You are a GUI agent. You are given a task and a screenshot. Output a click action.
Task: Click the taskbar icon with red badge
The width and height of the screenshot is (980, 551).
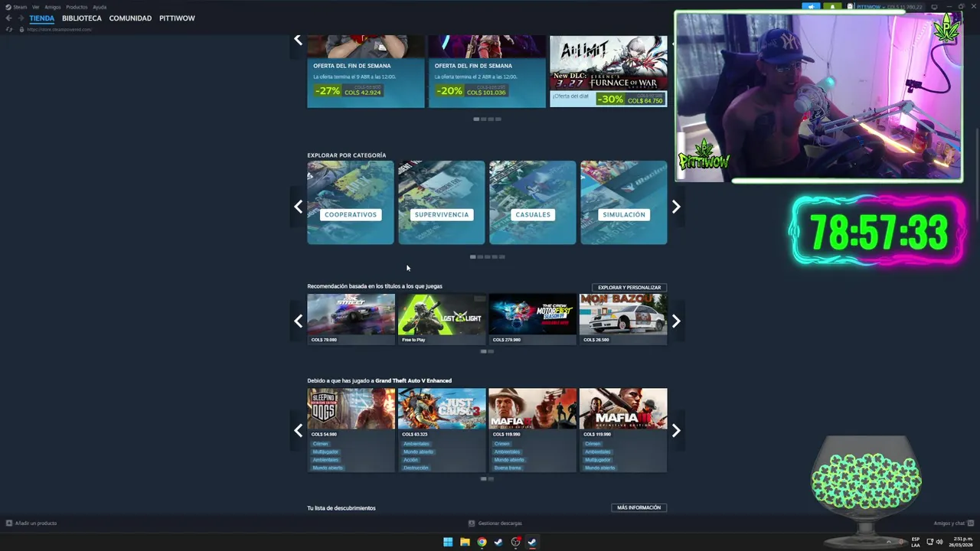515,542
